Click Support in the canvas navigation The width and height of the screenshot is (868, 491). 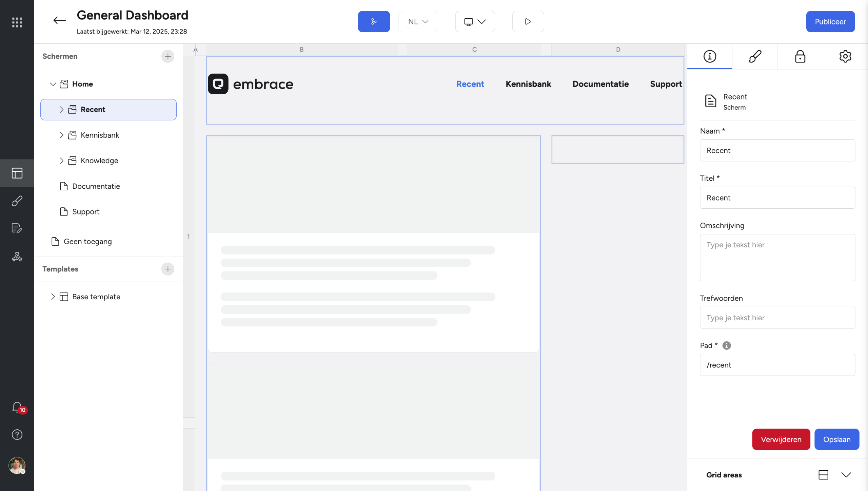666,84
